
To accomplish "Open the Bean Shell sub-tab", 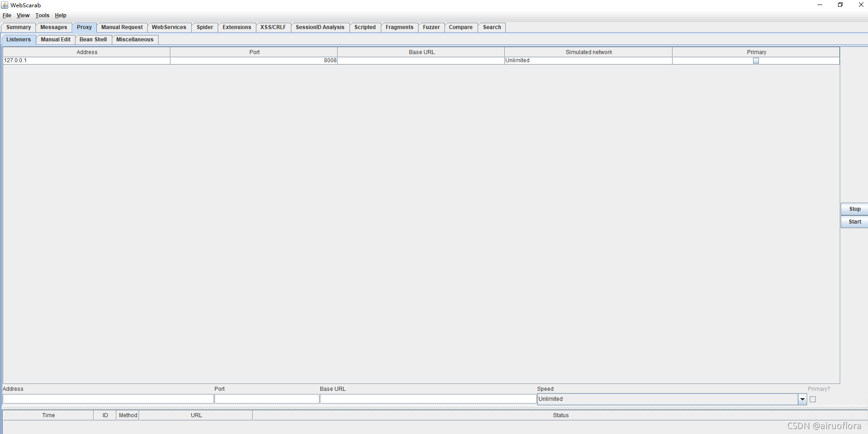I will [x=93, y=40].
